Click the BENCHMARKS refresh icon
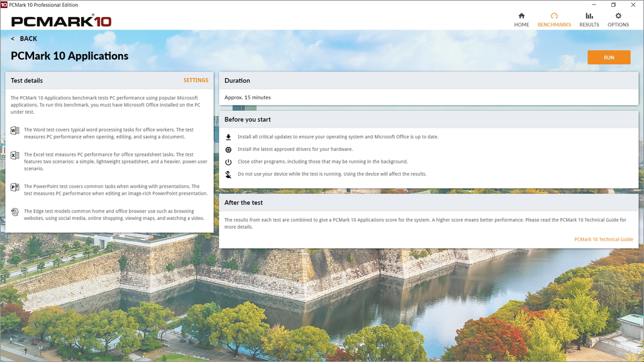 [x=553, y=16]
